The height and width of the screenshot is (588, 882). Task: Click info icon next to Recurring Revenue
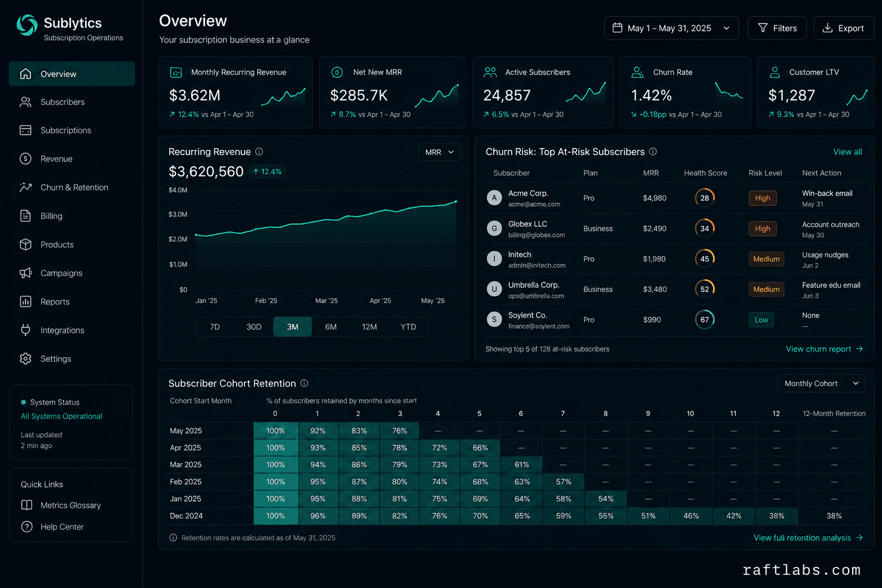tap(259, 152)
